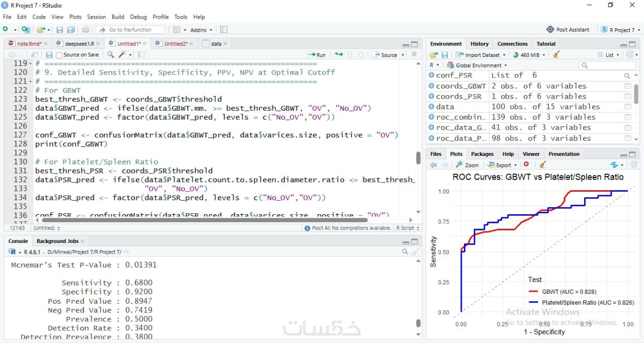Click the New File plus icon
Image resolution: width=644 pixels, height=343 pixels.
[x=6, y=30]
